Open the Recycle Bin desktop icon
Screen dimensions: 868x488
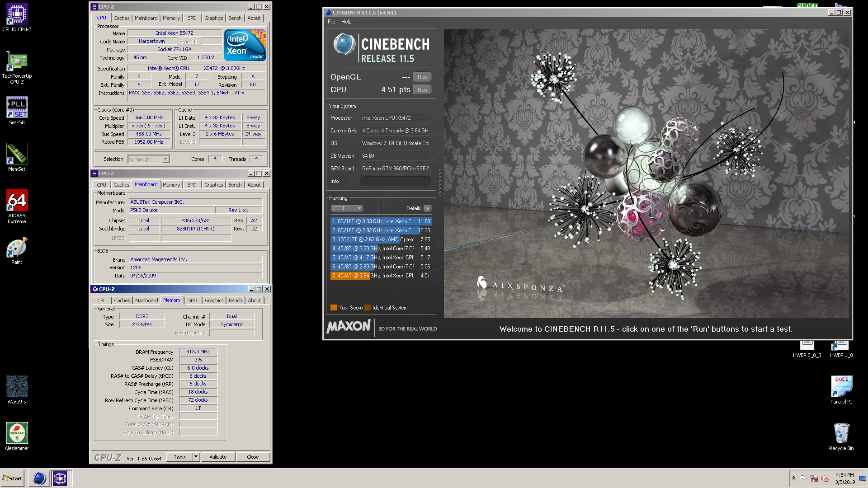point(841,436)
